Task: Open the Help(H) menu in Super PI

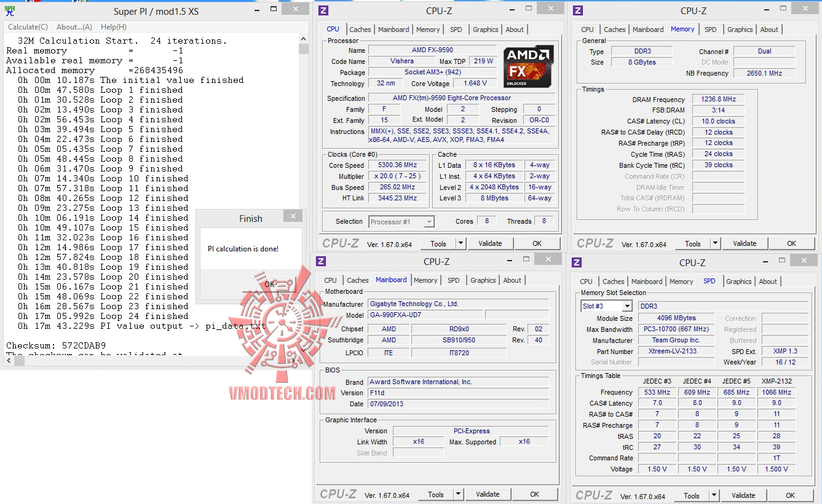Action: pos(114,27)
